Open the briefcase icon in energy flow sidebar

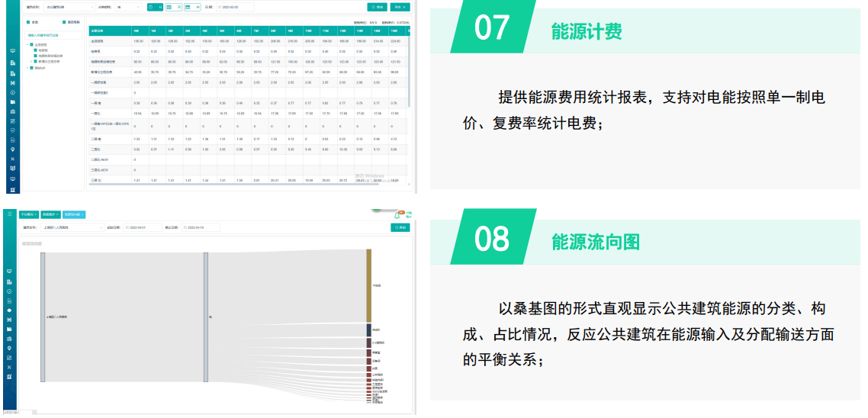pyautogui.click(x=9, y=339)
